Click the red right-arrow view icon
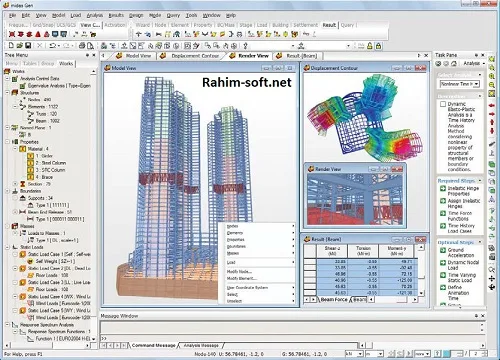 (x=492, y=114)
